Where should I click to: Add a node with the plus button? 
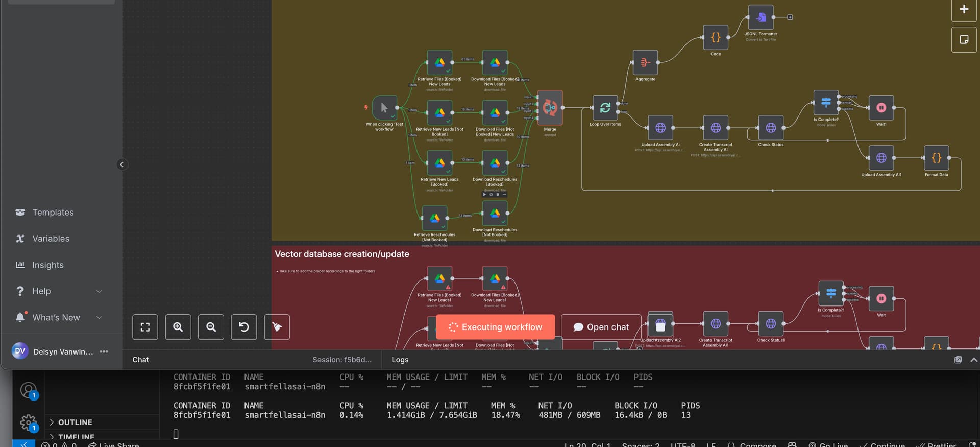[964, 10]
